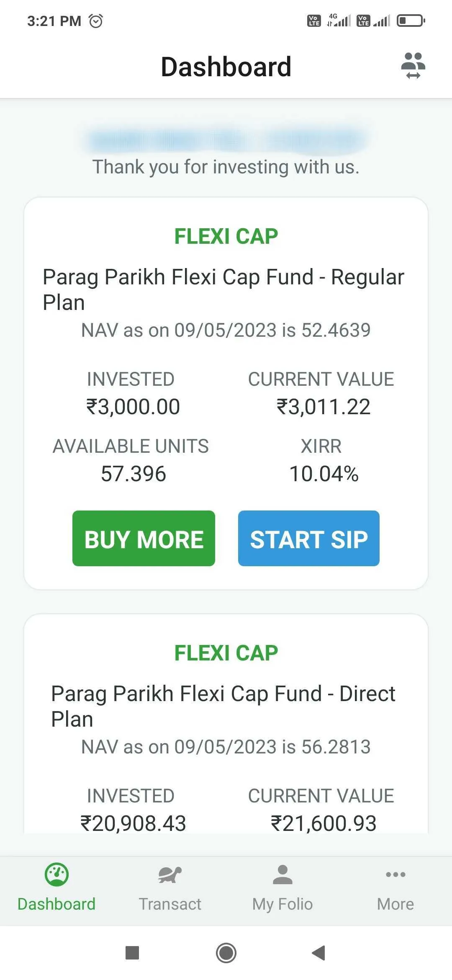The width and height of the screenshot is (452, 980).
Task: Tap the battery status icon
Action: point(411,21)
